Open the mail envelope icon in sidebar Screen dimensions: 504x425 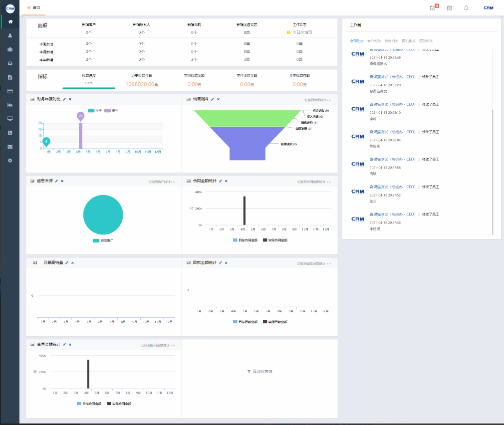tap(10, 147)
